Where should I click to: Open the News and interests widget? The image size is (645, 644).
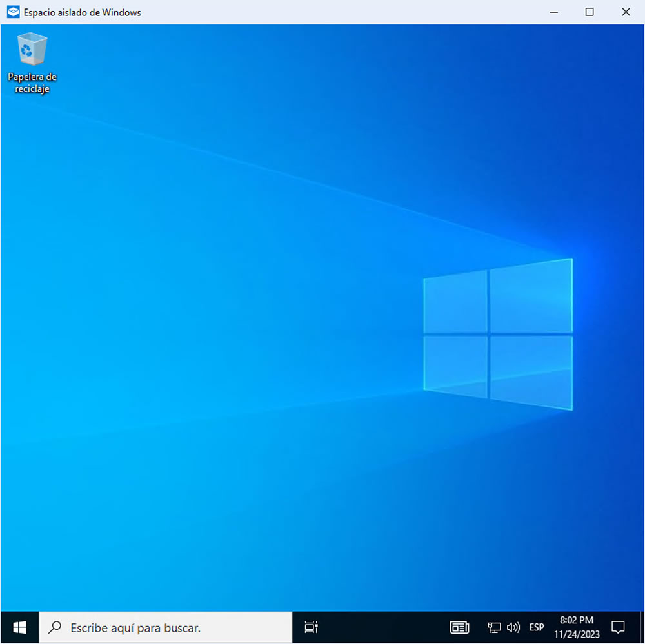coord(459,627)
